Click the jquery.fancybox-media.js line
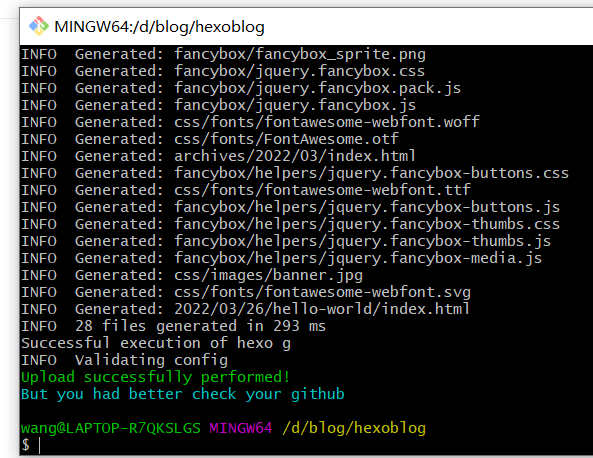Viewport: 593px width, 458px height. [281, 259]
